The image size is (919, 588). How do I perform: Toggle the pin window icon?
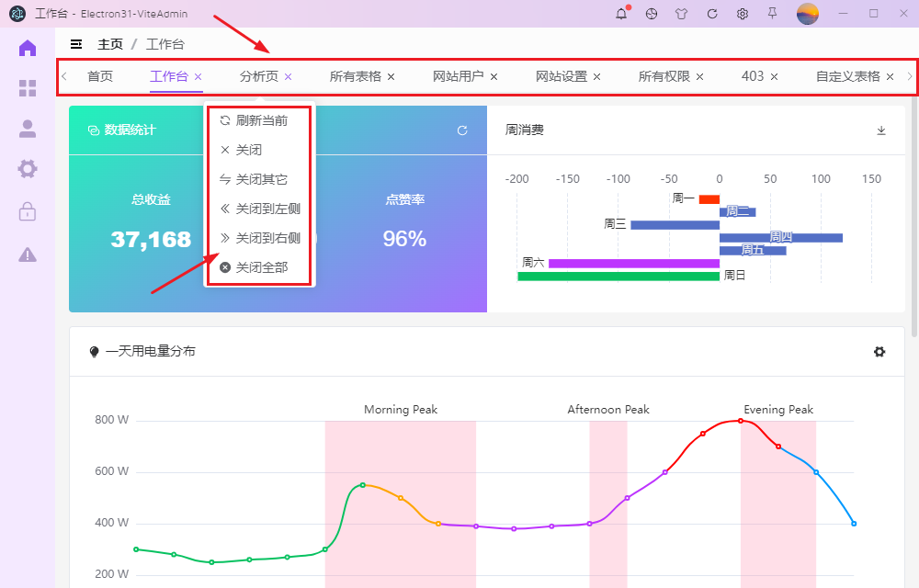click(x=773, y=13)
